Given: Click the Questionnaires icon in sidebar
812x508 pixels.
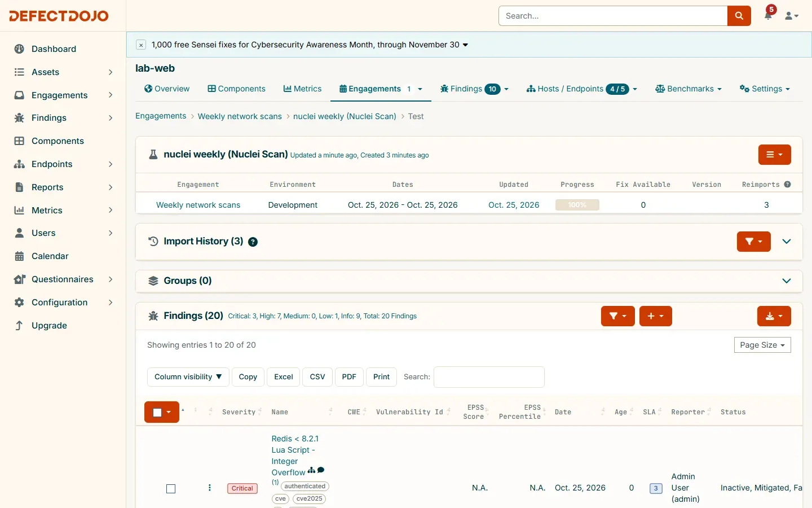Looking at the screenshot, I should coord(19,279).
